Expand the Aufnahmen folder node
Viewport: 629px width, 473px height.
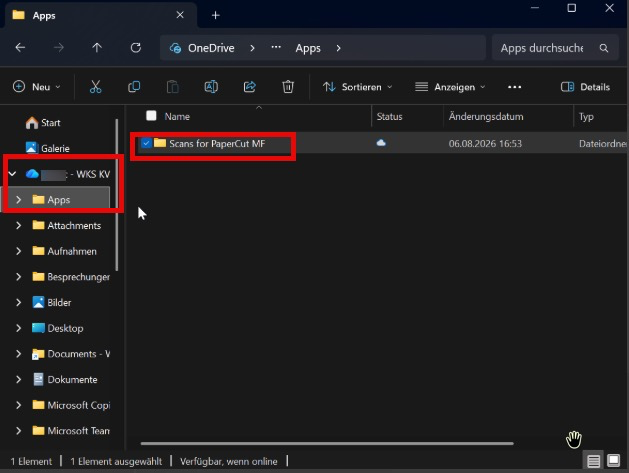click(x=18, y=251)
